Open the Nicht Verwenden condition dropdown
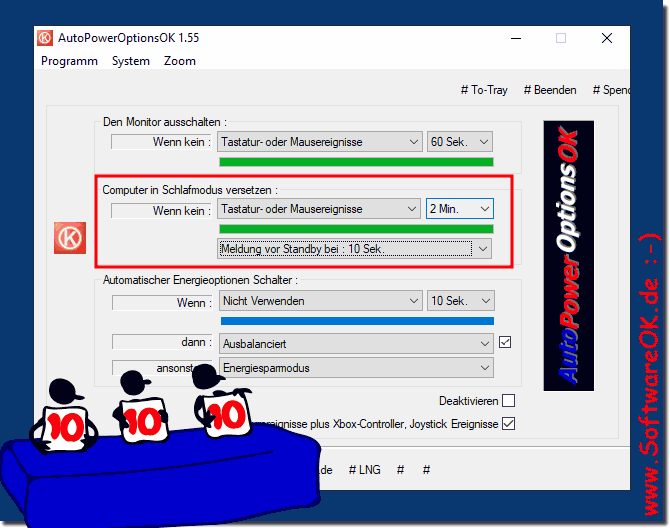670x528 pixels. tap(320, 301)
